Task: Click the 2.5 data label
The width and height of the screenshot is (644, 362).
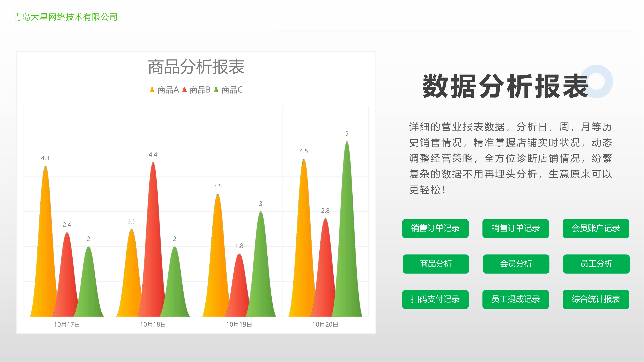Action: click(132, 221)
